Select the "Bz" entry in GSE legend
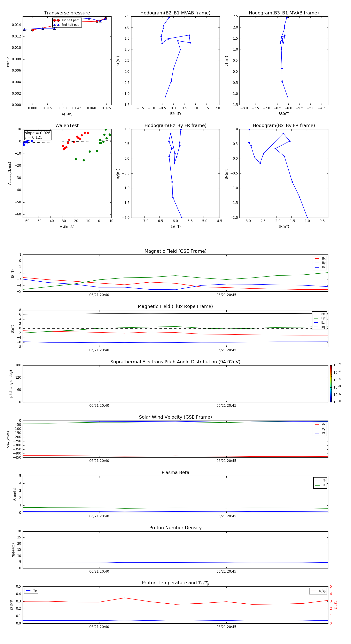Viewport: 351px width, 644px height. point(320,267)
